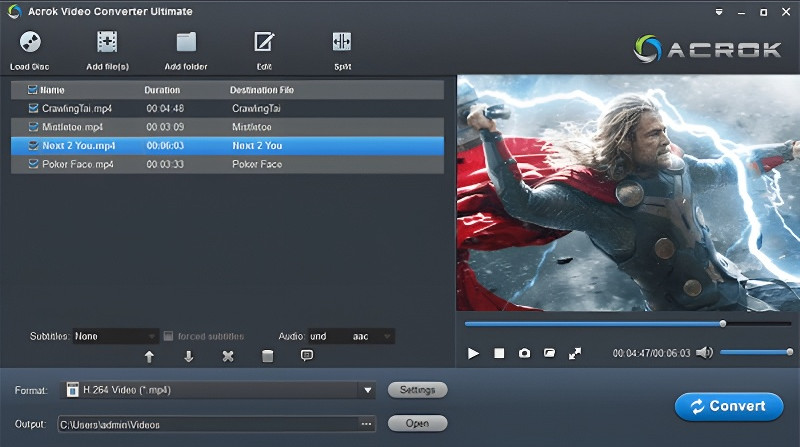Click the app icon in the title bar
This screenshot has height=447, width=800.
click(15, 11)
